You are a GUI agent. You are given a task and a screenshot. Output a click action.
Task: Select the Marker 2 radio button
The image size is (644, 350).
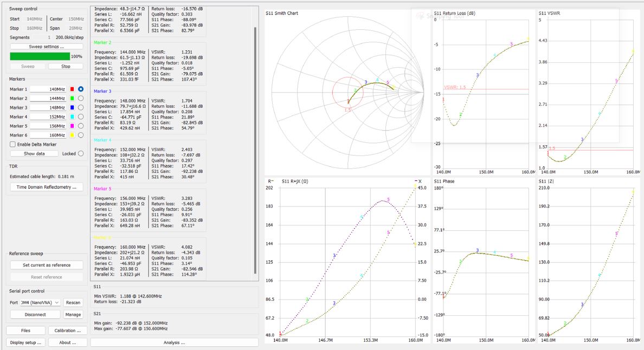click(x=80, y=99)
